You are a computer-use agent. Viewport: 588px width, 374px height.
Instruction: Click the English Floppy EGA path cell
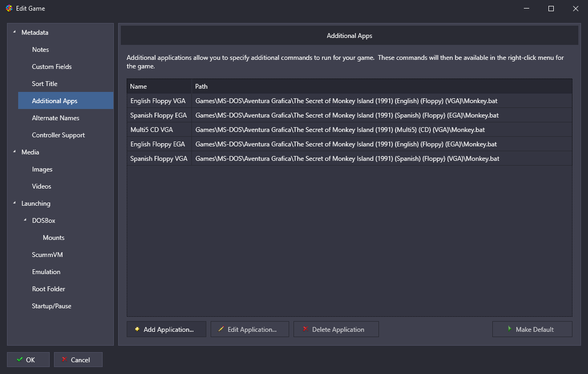pyautogui.click(x=382, y=144)
